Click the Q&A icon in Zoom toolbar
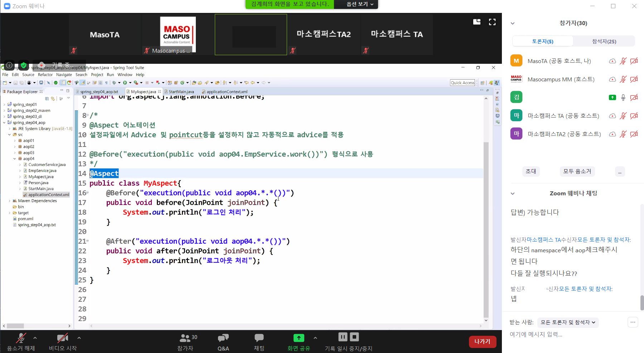Viewport: 644px width, 353px height. [x=223, y=338]
